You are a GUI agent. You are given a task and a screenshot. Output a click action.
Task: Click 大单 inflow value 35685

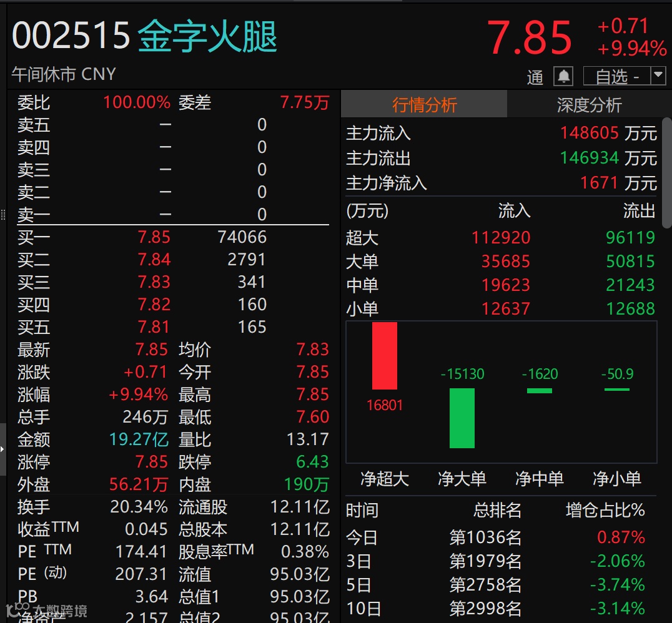point(506,262)
